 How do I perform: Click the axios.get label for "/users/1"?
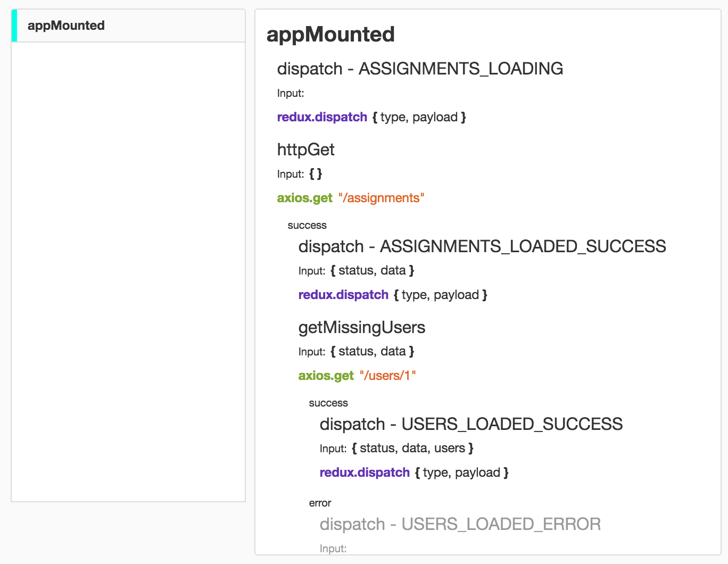[326, 376]
